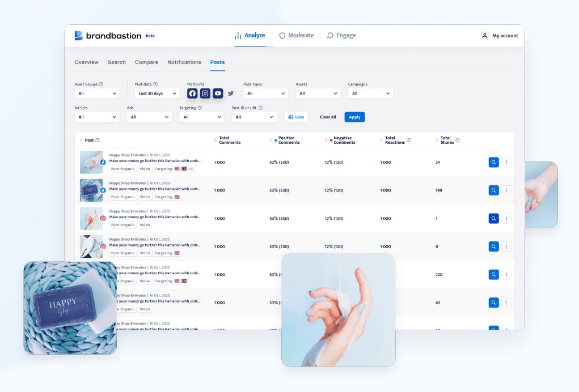The height and width of the screenshot is (392, 579).
Task: Open the Overview tab
Action: (86, 62)
